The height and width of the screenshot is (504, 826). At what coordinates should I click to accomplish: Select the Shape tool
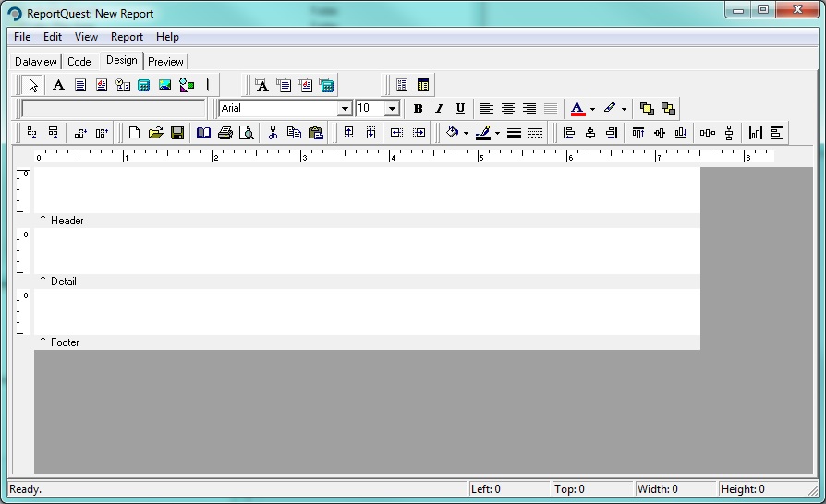[x=187, y=85]
